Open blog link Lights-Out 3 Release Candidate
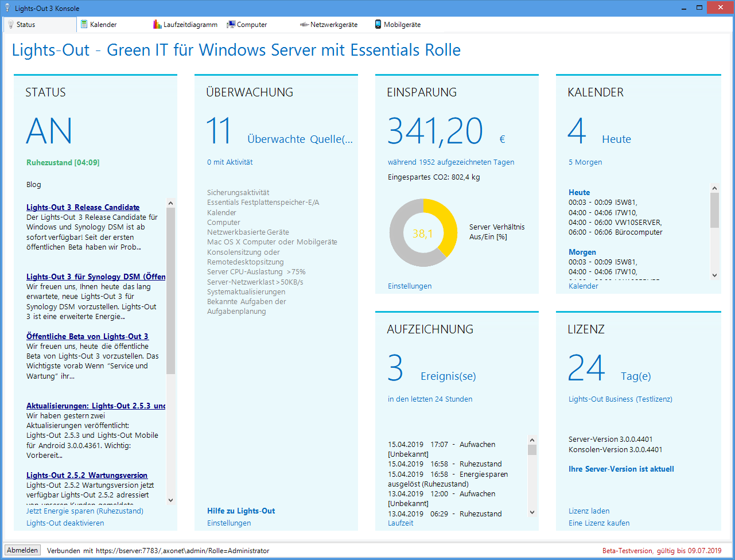Screen dimensions: 735x560 click(83, 207)
